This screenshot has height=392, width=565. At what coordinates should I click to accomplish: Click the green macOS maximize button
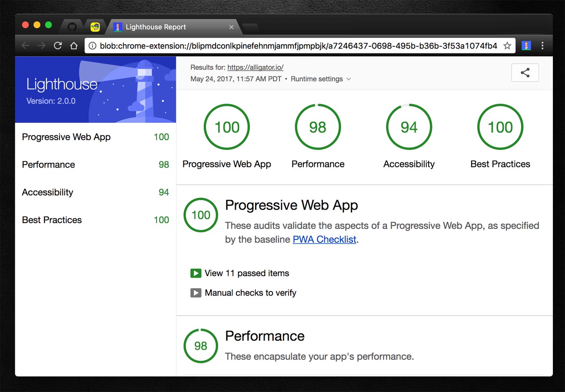49,25
